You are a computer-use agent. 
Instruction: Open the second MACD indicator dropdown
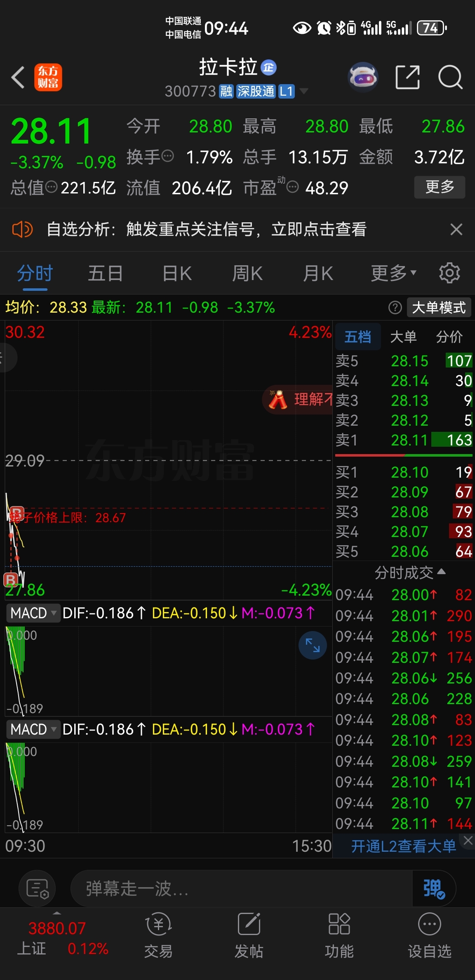pos(33,729)
